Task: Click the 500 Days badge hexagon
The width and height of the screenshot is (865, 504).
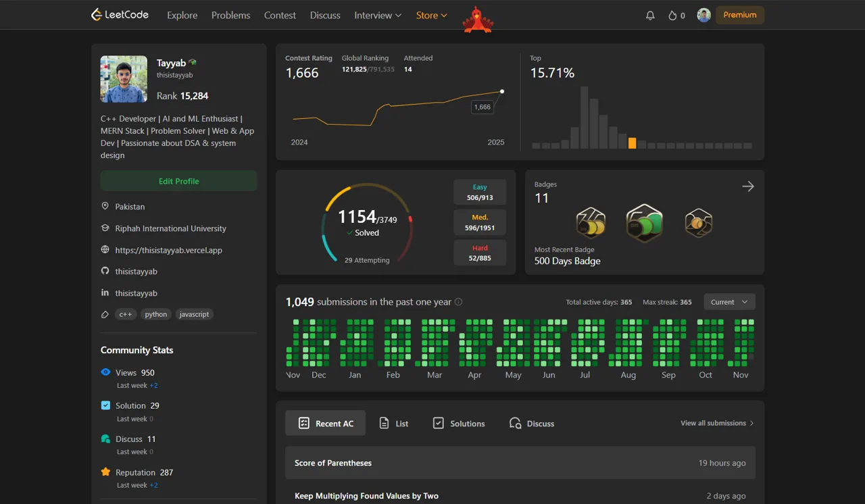Action: point(644,224)
